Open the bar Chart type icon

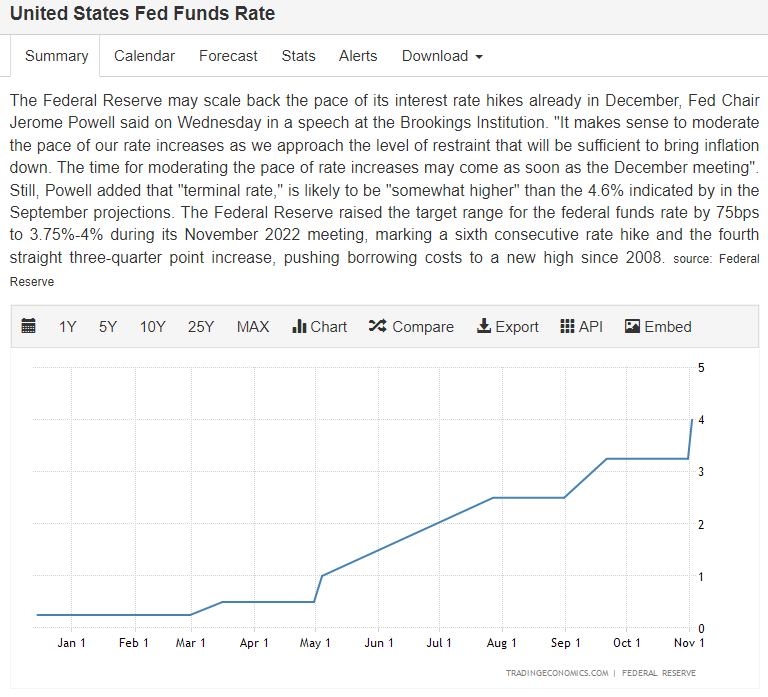(x=299, y=326)
